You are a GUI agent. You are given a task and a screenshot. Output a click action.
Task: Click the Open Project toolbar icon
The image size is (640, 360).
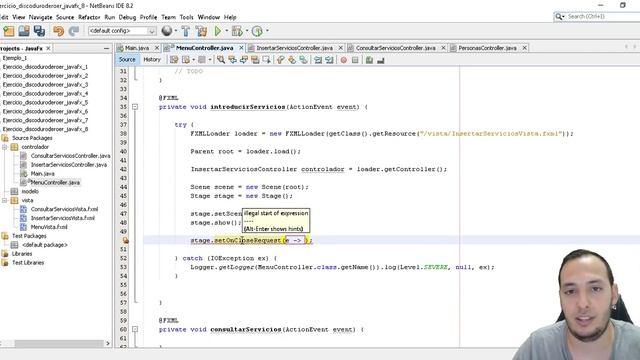tap(24, 31)
